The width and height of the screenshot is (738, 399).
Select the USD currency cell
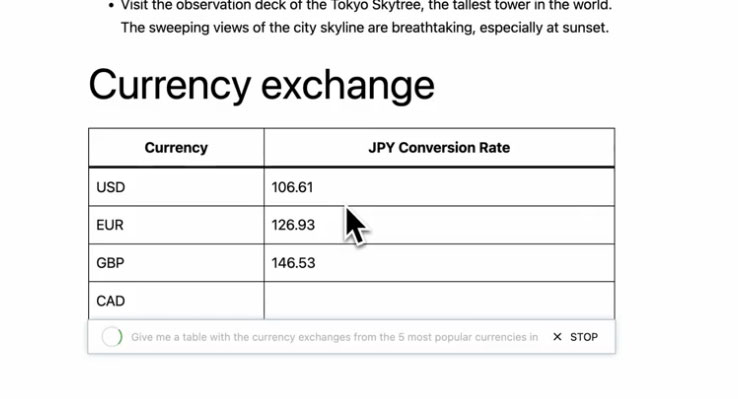click(176, 187)
